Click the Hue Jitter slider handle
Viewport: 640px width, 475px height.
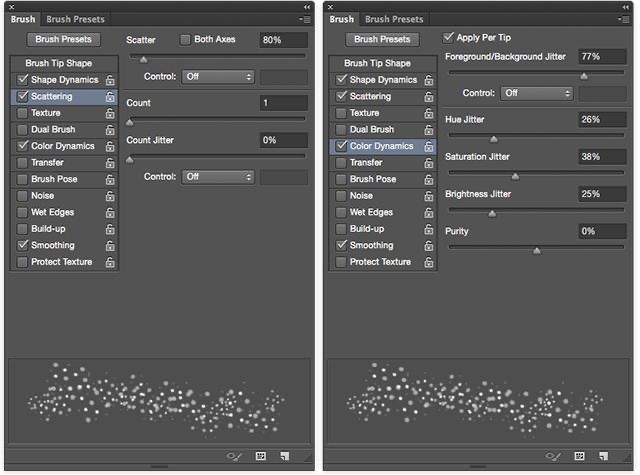493,139
